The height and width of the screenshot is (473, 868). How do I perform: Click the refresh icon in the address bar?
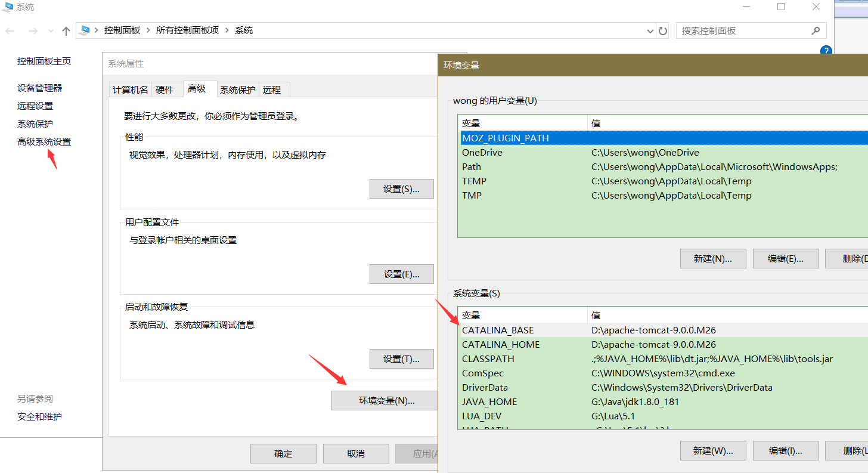click(663, 30)
